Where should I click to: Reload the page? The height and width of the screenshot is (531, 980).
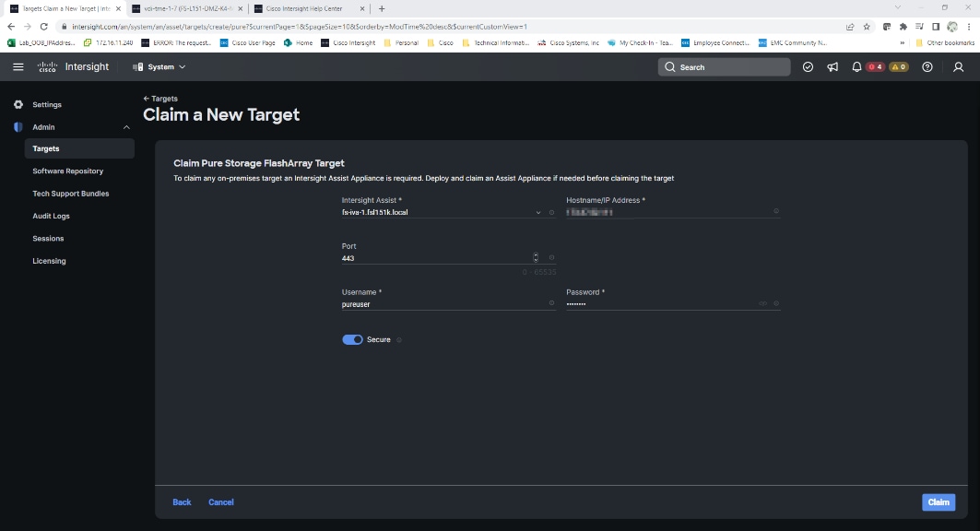click(43, 27)
